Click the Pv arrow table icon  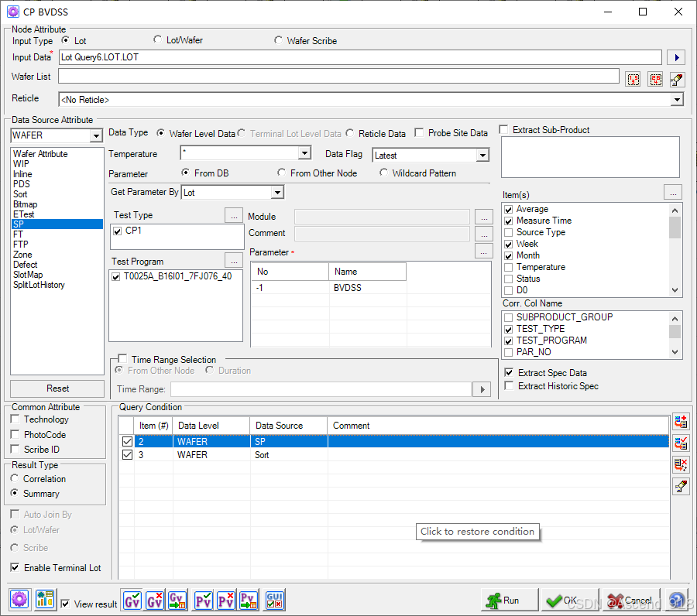pos(248,601)
